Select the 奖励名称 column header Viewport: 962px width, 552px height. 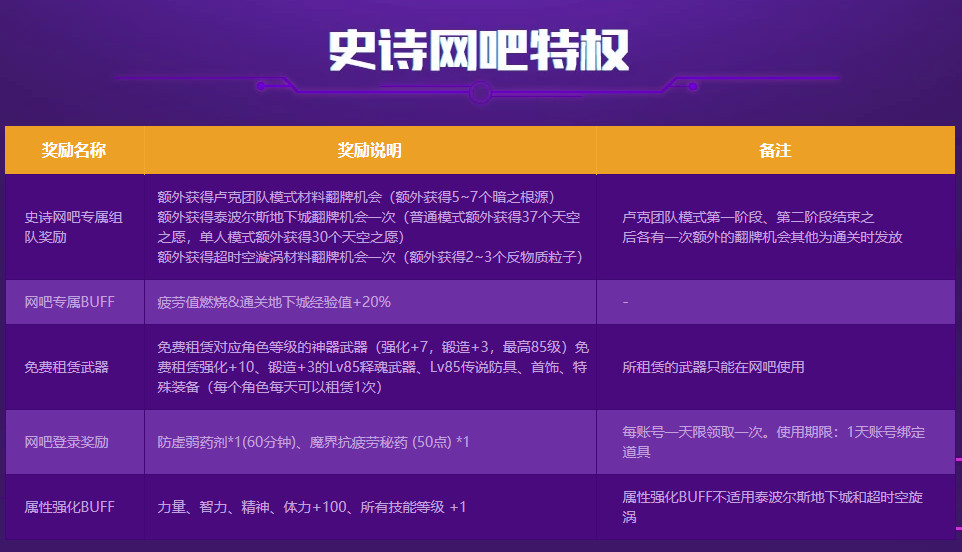[x=74, y=150]
